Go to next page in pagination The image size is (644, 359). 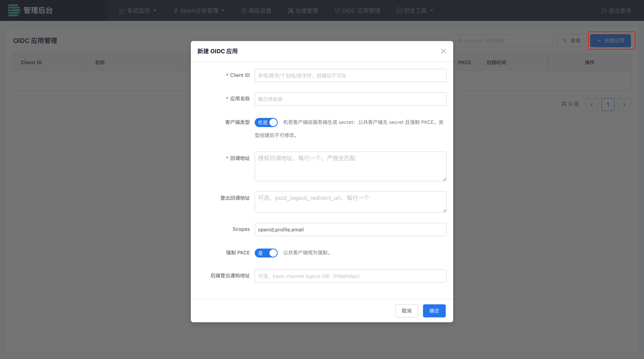point(624,104)
